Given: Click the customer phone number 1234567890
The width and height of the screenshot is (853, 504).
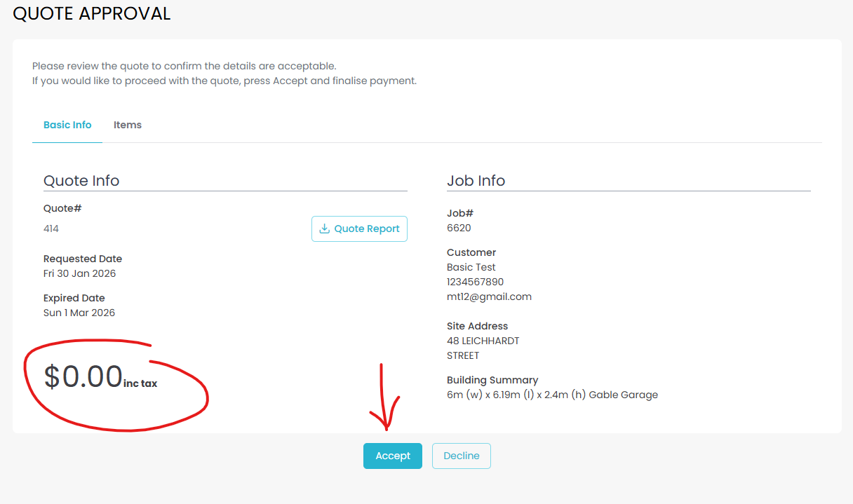Looking at the screenshot, I should coord(475,282).
